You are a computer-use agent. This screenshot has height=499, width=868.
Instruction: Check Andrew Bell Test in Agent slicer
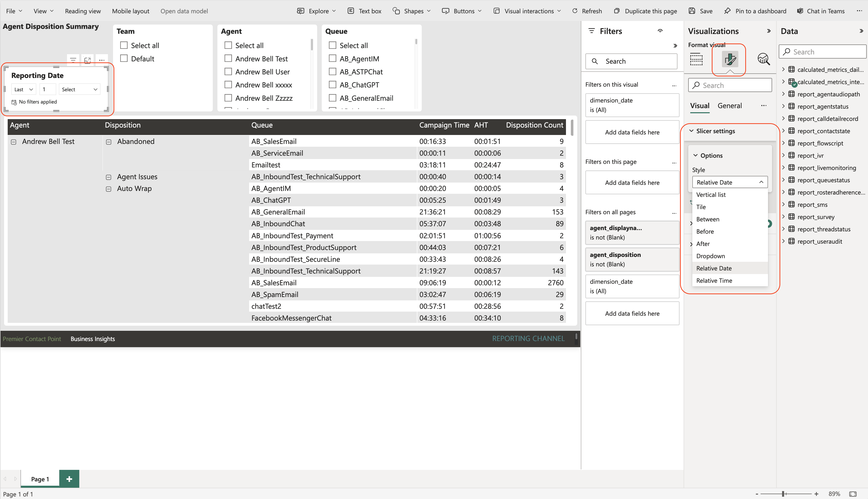(x=228, y=58)
